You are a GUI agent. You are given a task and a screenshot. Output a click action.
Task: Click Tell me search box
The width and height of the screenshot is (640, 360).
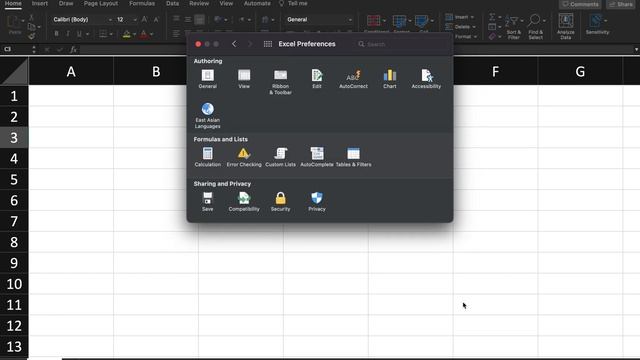294,3
